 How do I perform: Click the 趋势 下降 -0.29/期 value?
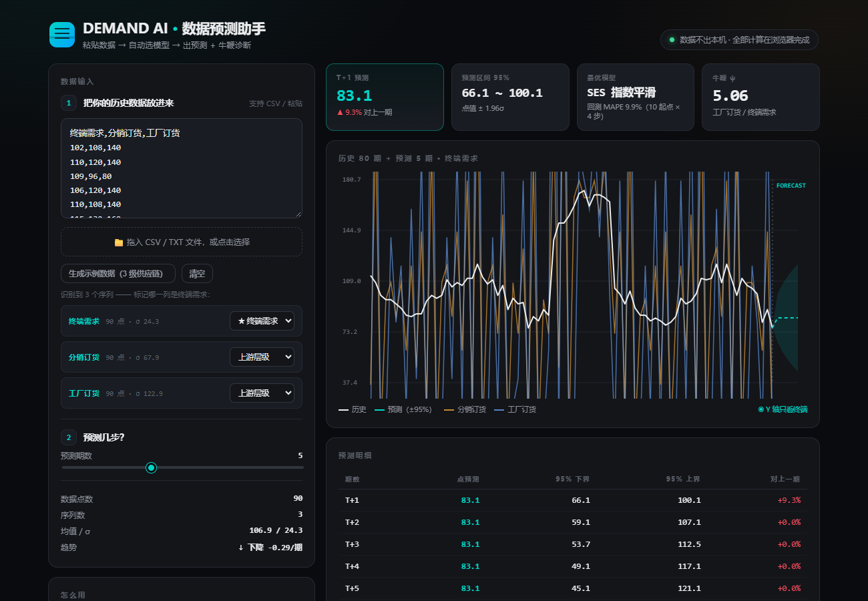click(x=270, y=547)
